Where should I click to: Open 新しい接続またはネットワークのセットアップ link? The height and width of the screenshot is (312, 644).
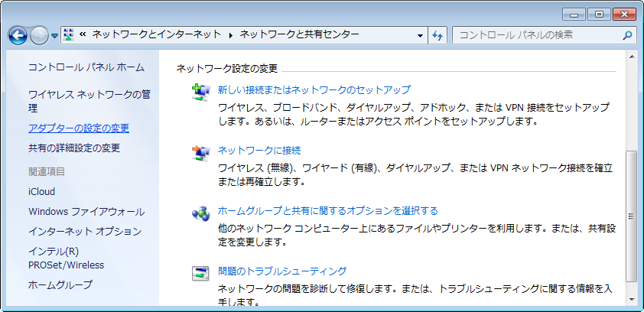click(x=314, y=89)
